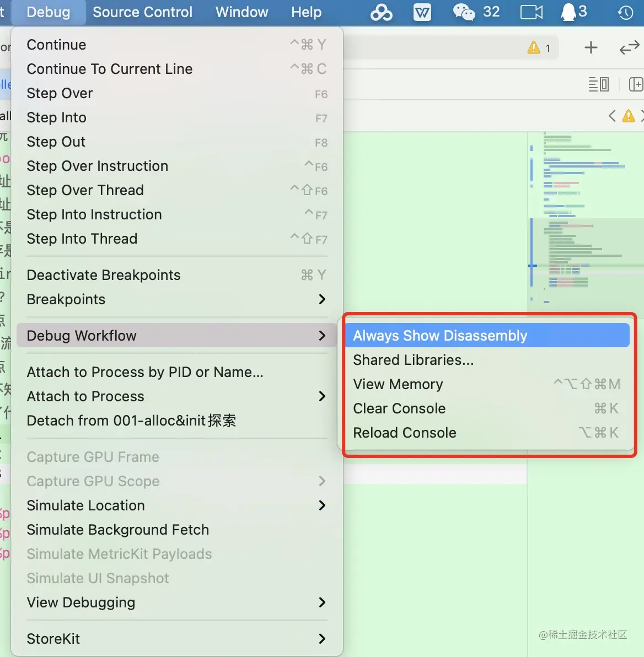644x657 pixels.
Task: Open Shared Libraries… dialog
Action: (487, 360)
